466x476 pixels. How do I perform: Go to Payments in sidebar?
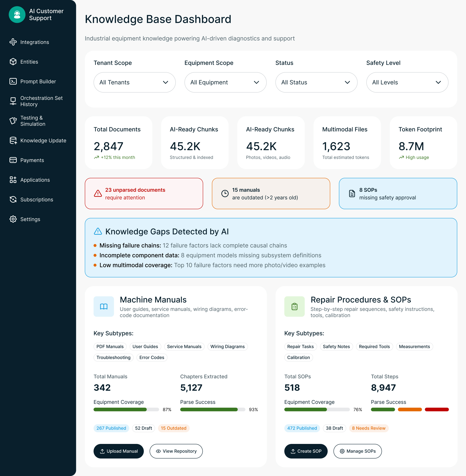tap(32, 160)
